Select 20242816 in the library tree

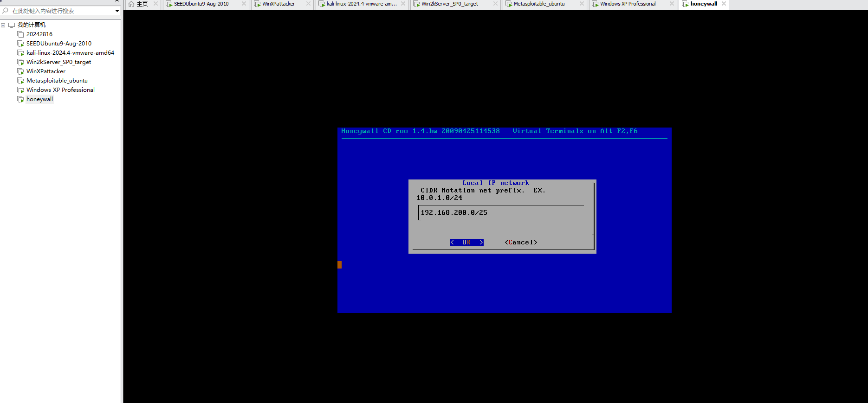coord(39,34)
